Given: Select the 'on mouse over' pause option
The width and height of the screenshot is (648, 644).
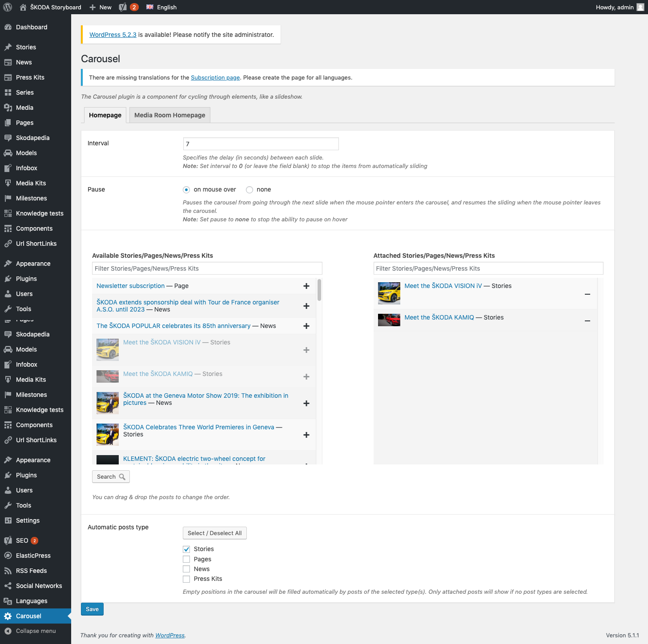Looking at the screenshot, I should click(186, 190).
